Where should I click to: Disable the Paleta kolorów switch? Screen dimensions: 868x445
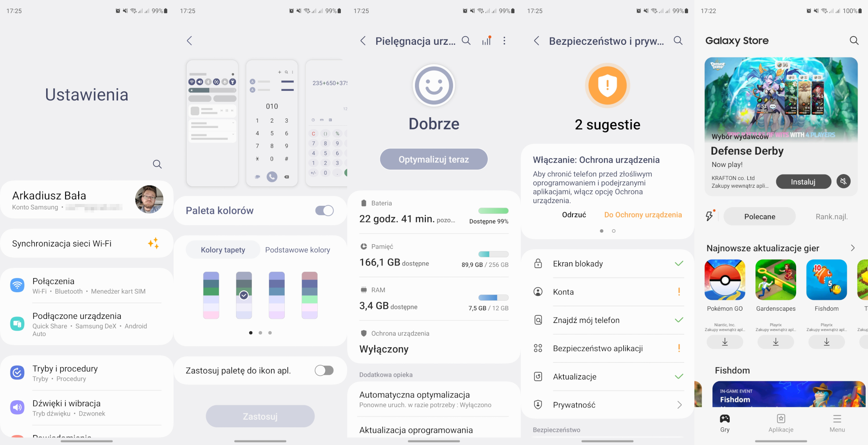324,211
